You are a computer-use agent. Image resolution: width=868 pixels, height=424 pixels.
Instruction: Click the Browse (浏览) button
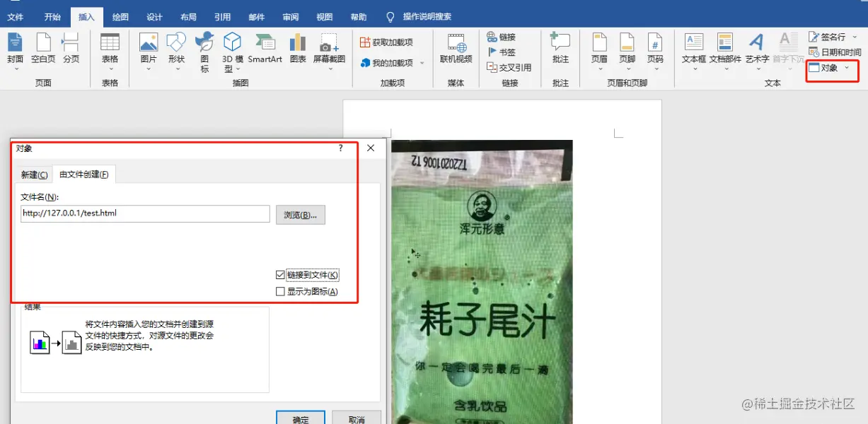pyautogui.click(x=300, y=215)
